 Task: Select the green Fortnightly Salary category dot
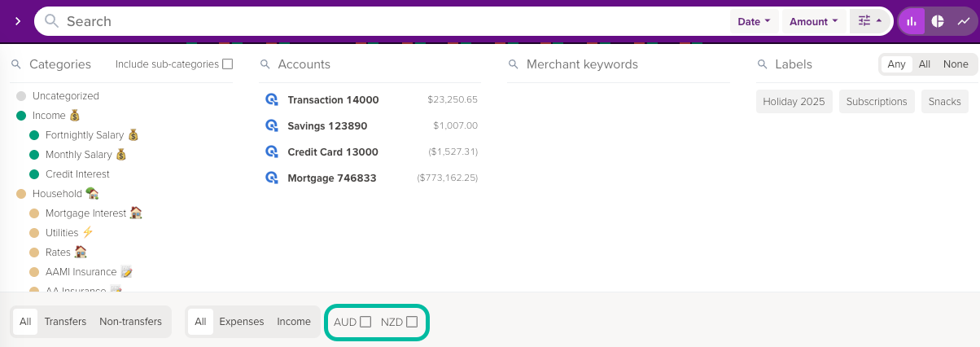[34, 135]
